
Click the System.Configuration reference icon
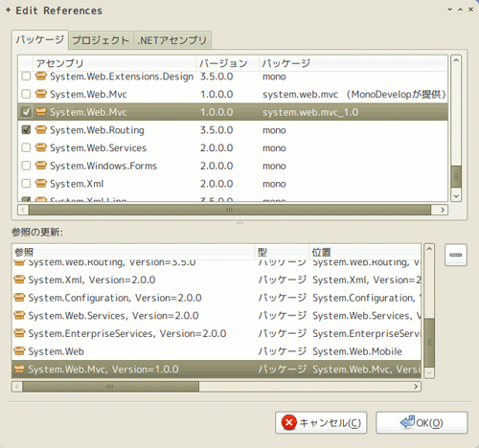tap(19, 298)
